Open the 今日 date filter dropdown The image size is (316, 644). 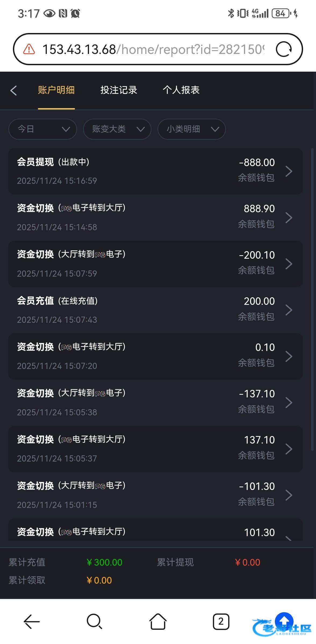(x=43, y=129)
